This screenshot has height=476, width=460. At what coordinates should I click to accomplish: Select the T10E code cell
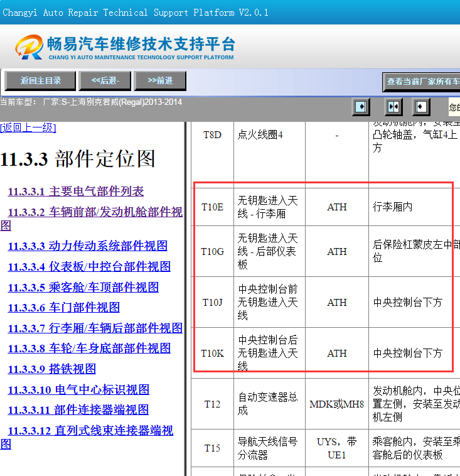click(212, 207)
